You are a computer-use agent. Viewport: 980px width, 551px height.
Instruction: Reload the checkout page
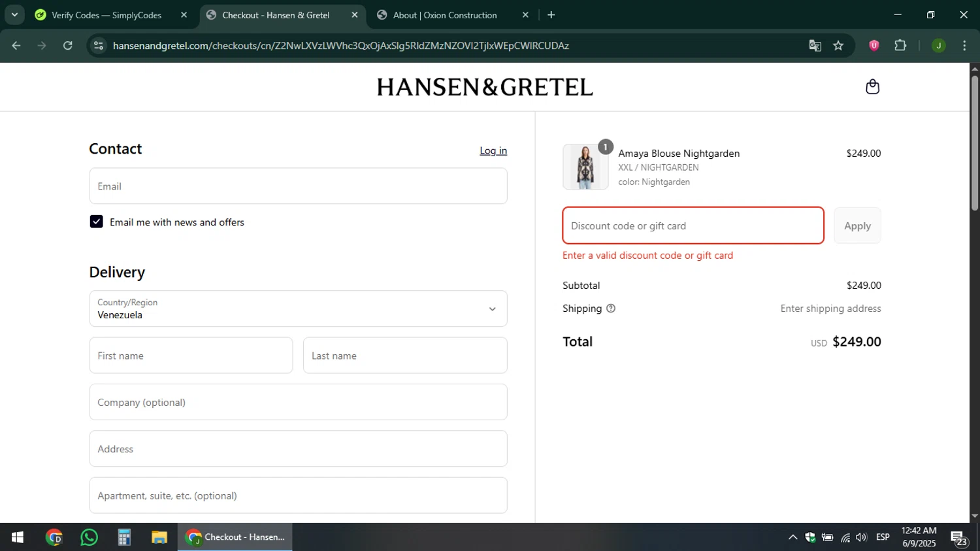(68, 46)
